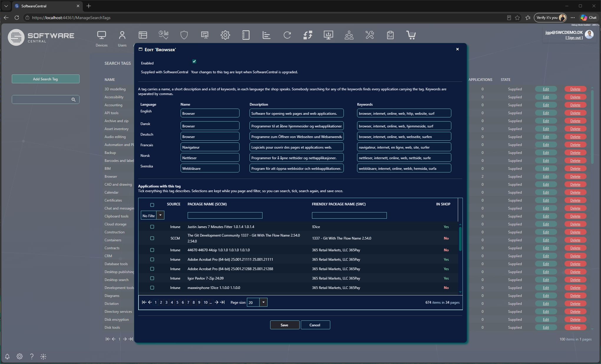Open the monitor download deployment icon

pos(328,35)
